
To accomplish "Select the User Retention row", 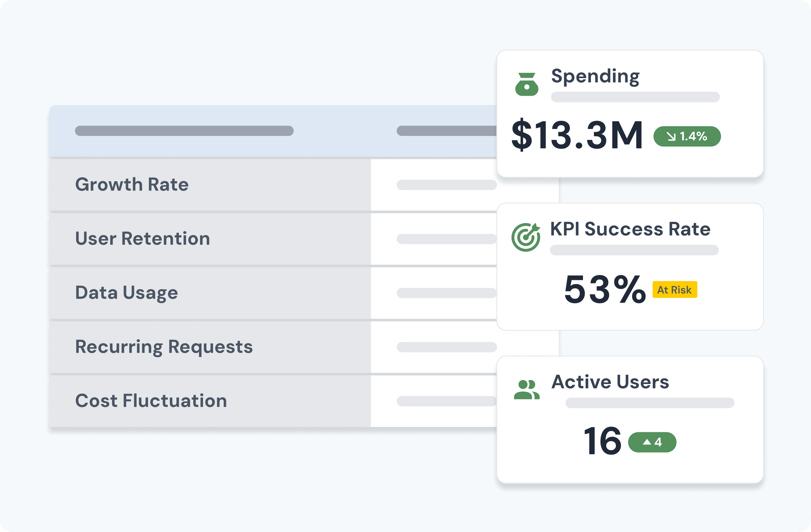I will (143, 238).
